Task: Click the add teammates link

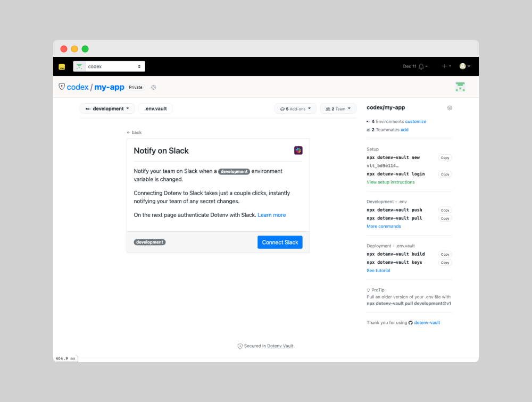Action: (404, 130)
